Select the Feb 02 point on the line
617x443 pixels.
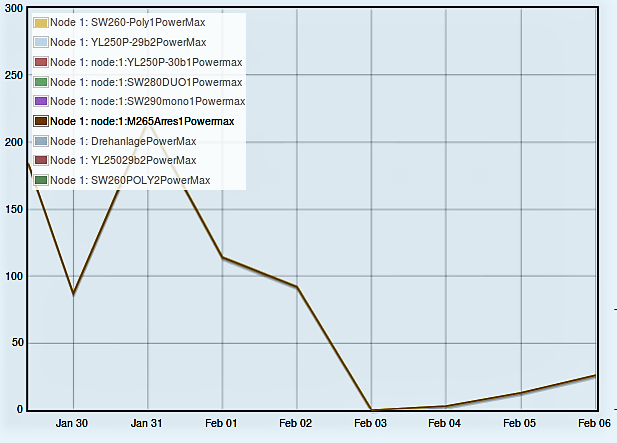click(x=297, y=287)
